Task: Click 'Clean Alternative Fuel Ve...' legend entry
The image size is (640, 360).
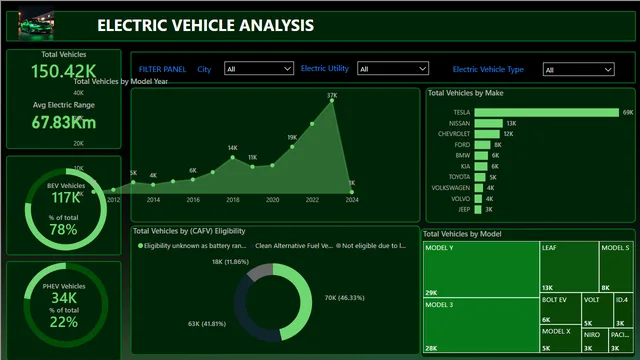Action: (291, 246)
